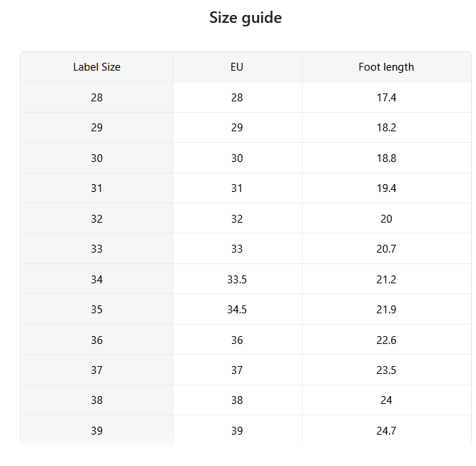Select foot length 24.7 cell

[x=386, y=430]
